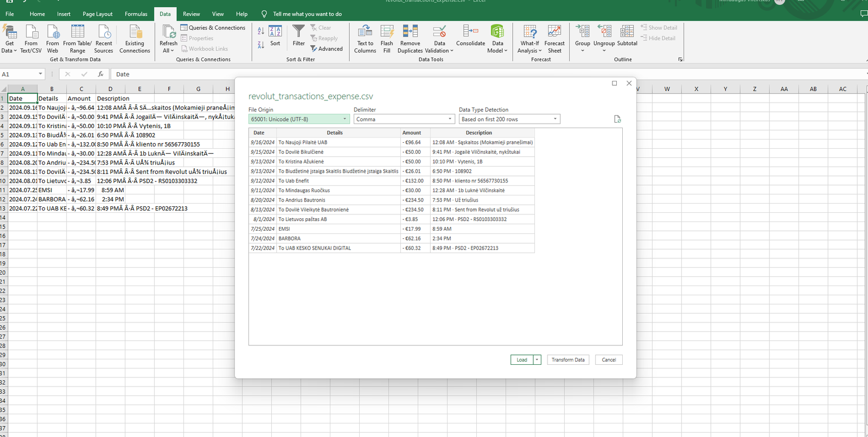Image resolution: width=868 pixels, height=437 pixels.
Task: Open Data Model menu
Action: 497,39
